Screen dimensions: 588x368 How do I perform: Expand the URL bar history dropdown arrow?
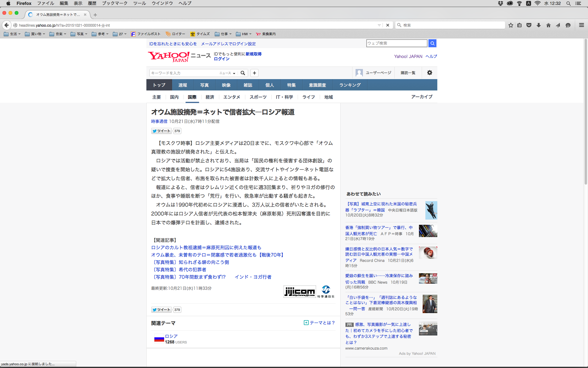(x=379, y=25)
